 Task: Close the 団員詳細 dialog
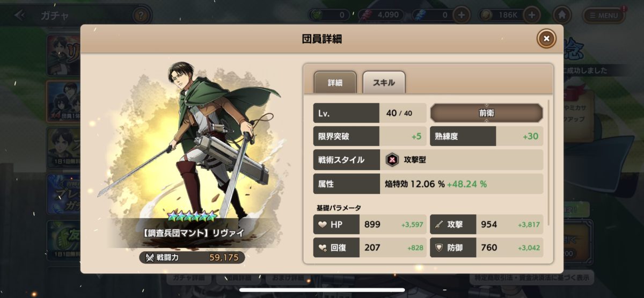tap(546, 39)
